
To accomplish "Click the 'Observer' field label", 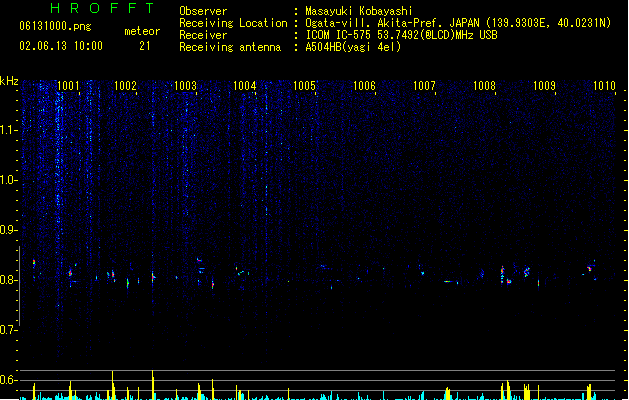I will point(203,11).
